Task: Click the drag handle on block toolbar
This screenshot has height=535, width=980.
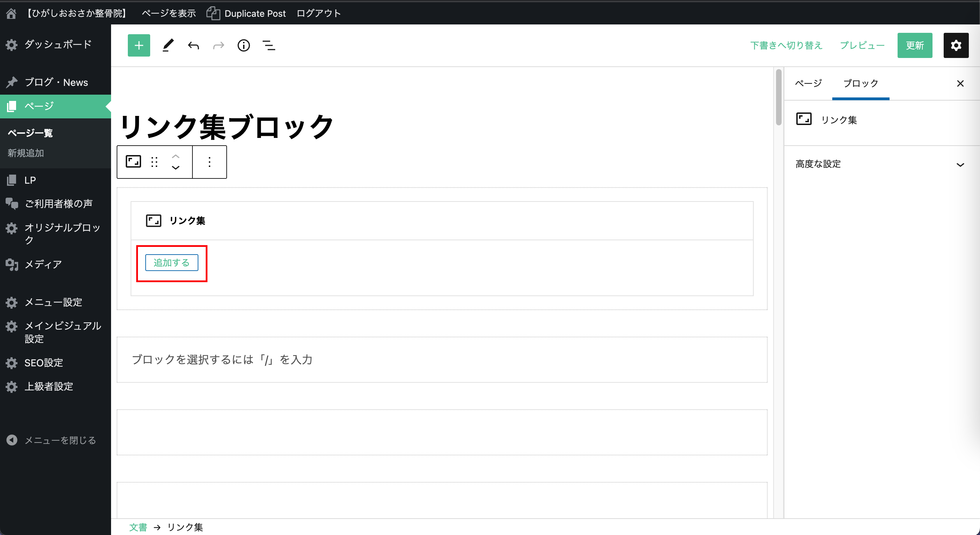Action: point(154,162)
